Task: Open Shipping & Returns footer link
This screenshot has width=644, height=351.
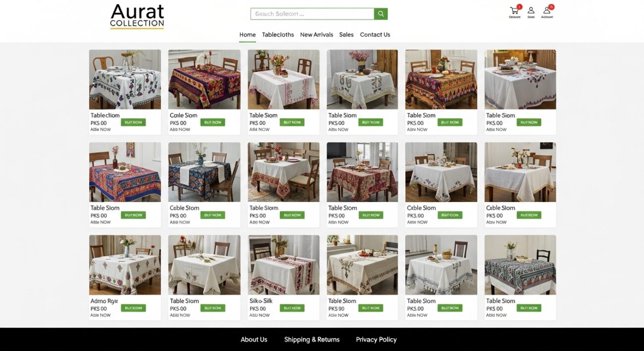Action: click(x=312, y=340)
